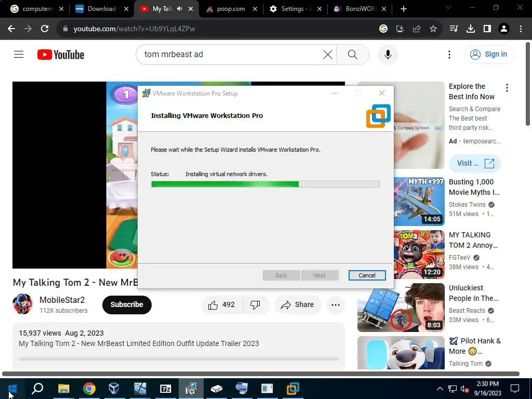Click the Chrome address bar URL

pos(134,29)
